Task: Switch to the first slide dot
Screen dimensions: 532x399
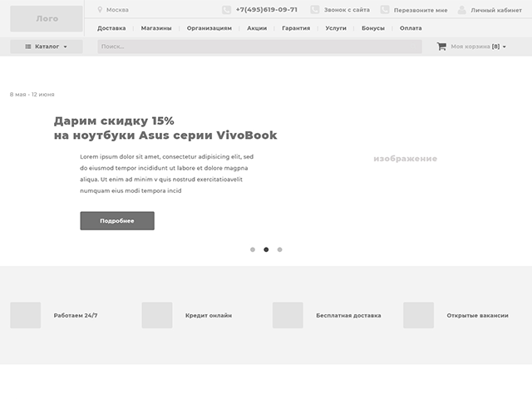Action: tap(253, 249)
